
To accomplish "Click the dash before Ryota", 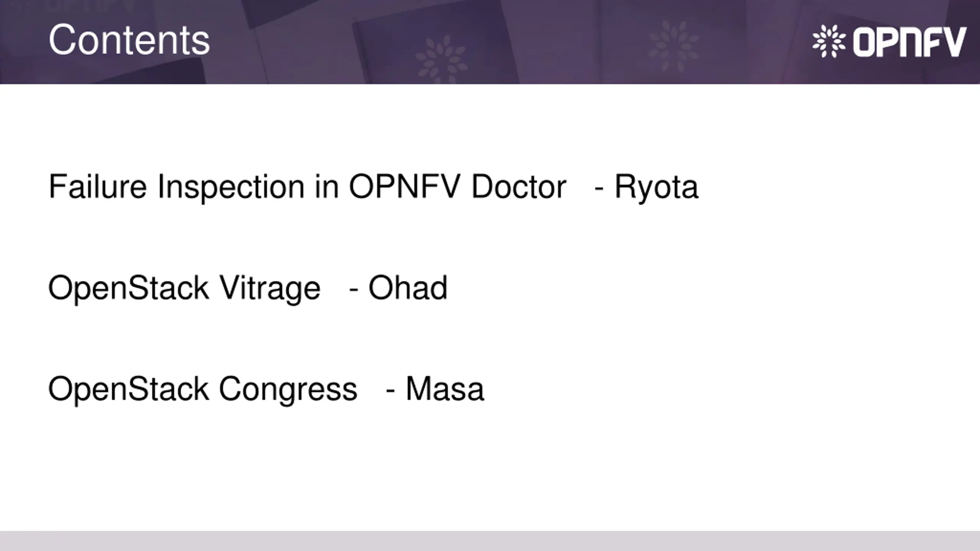I will click(599, 189).
